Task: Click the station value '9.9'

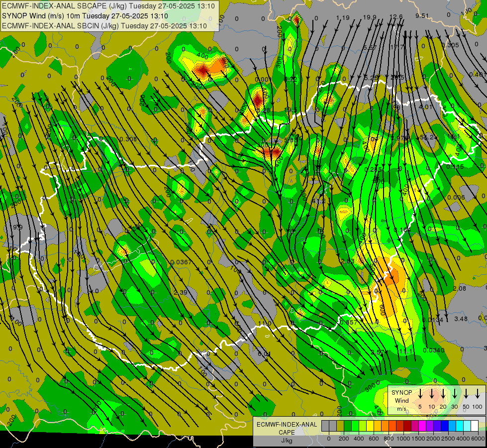Action: tap(18, 227)
